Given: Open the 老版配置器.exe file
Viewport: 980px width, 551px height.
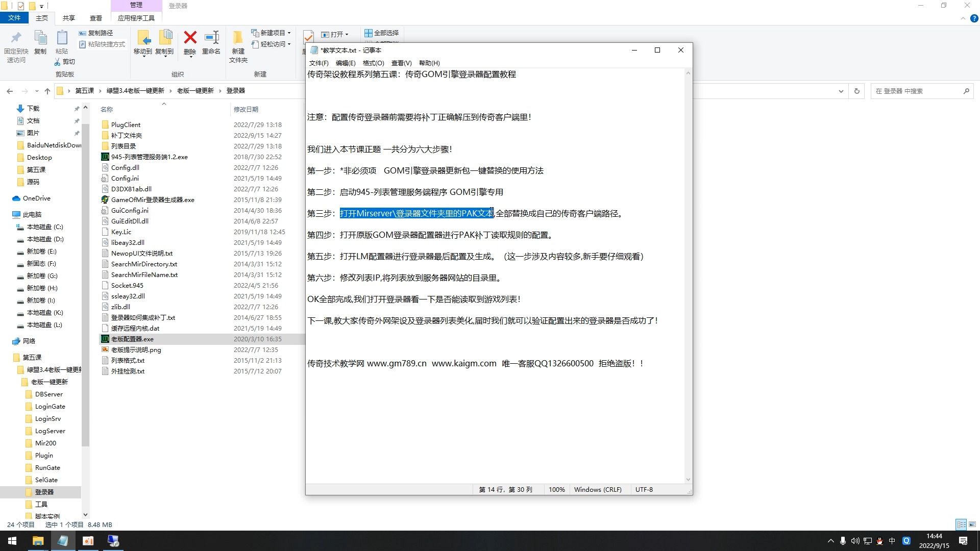Looking at the screenshot, I should tap(133, 338).
